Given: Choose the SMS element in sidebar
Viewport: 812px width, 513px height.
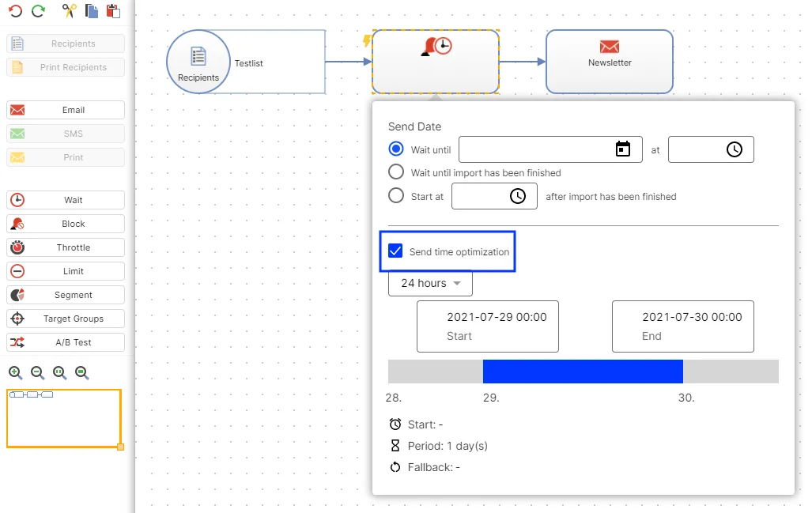Looking at the screenshot, I should tap(66, 134).
